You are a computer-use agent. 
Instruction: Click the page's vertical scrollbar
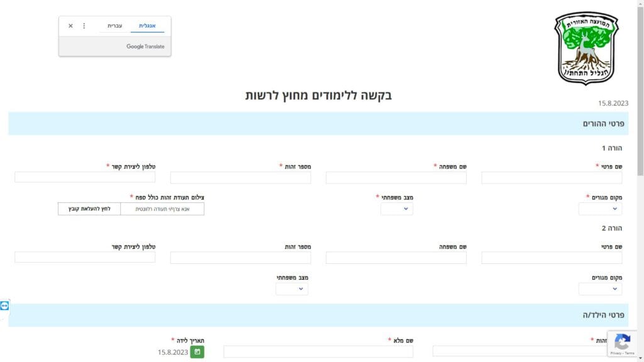click(640, 94)
